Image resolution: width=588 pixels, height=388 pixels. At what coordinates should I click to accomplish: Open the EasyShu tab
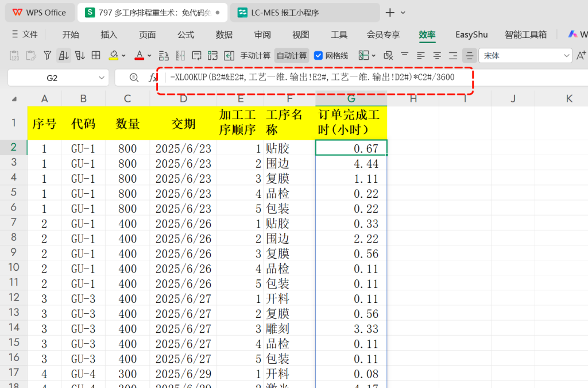[x=471, y=34]
